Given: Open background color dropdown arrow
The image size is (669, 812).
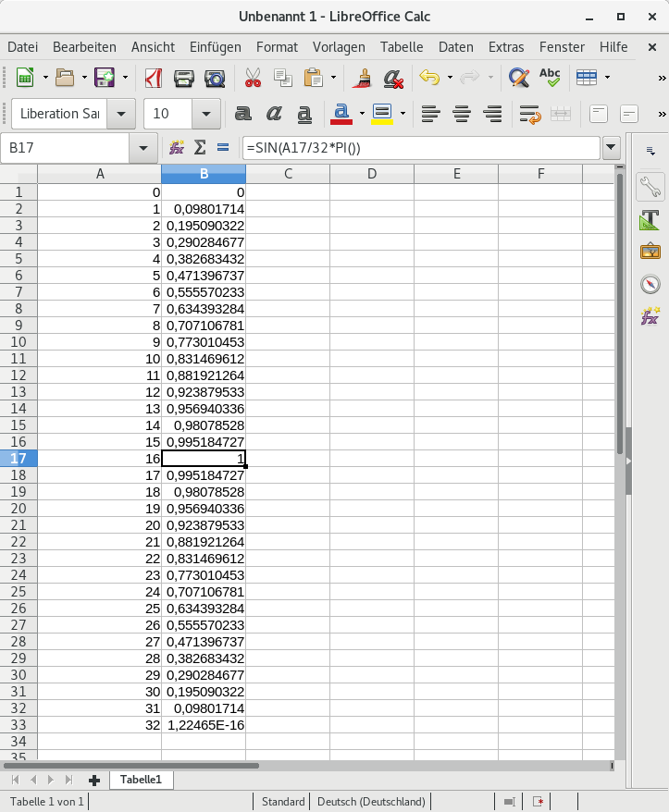Looking at the screenshot, I should coord(403,114).
